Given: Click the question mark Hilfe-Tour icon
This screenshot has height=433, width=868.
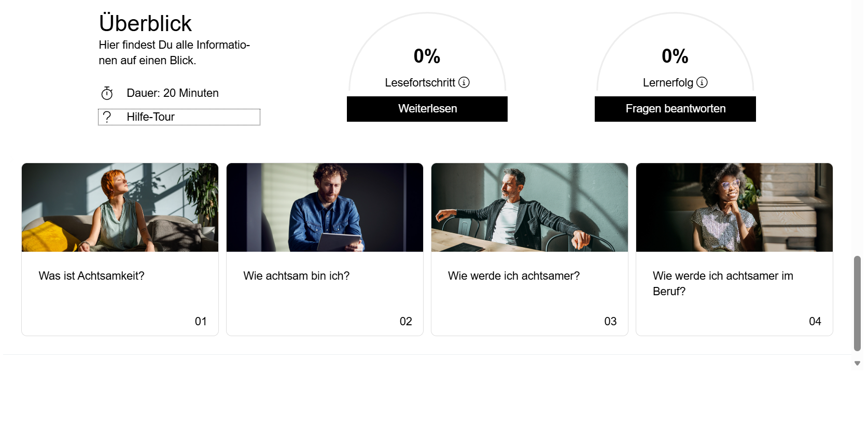Looking at the screenshot, I should pos(107,117).
